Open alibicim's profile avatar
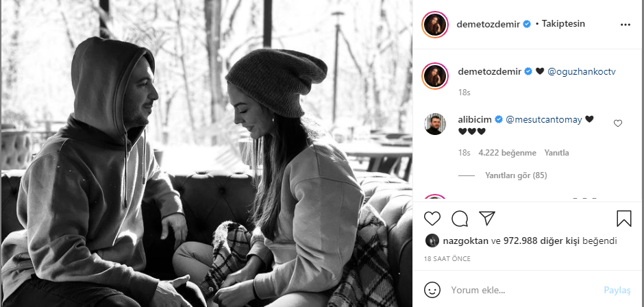 pos(434,124)
